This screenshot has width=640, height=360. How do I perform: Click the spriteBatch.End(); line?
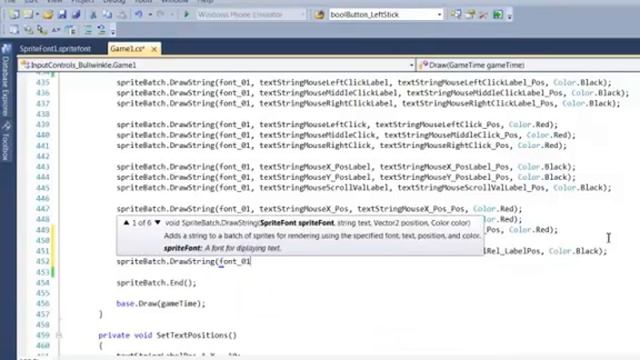(x=156, y=282)
